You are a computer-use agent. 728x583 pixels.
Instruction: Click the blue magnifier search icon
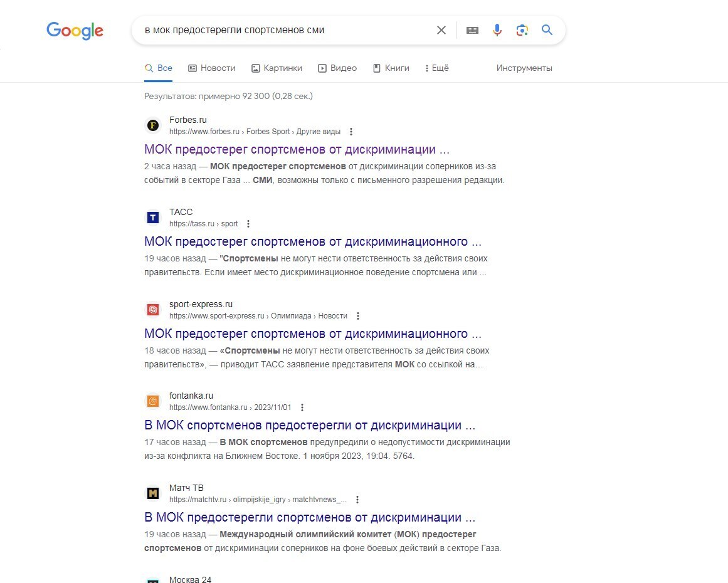(x=547, y=30)
